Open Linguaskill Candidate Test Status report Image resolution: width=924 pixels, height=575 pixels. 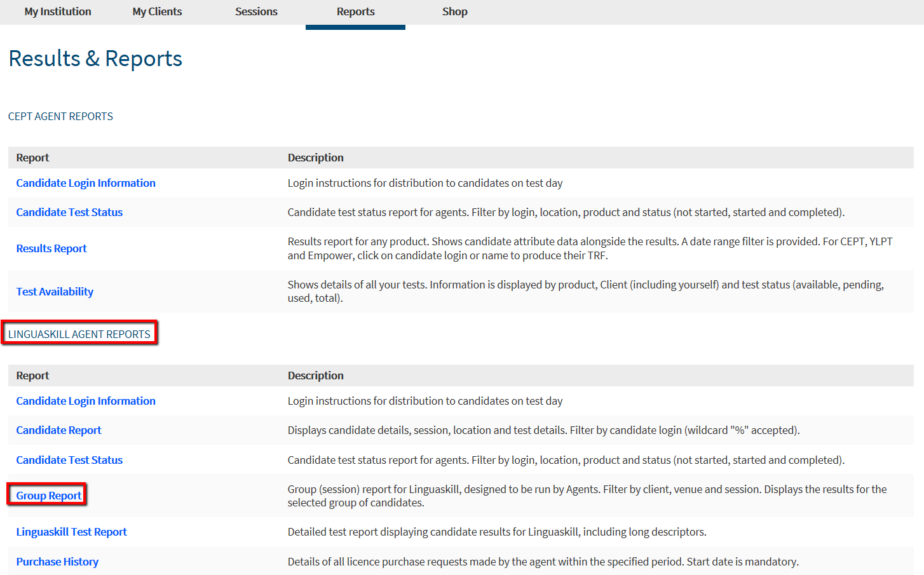coord(69,460)
